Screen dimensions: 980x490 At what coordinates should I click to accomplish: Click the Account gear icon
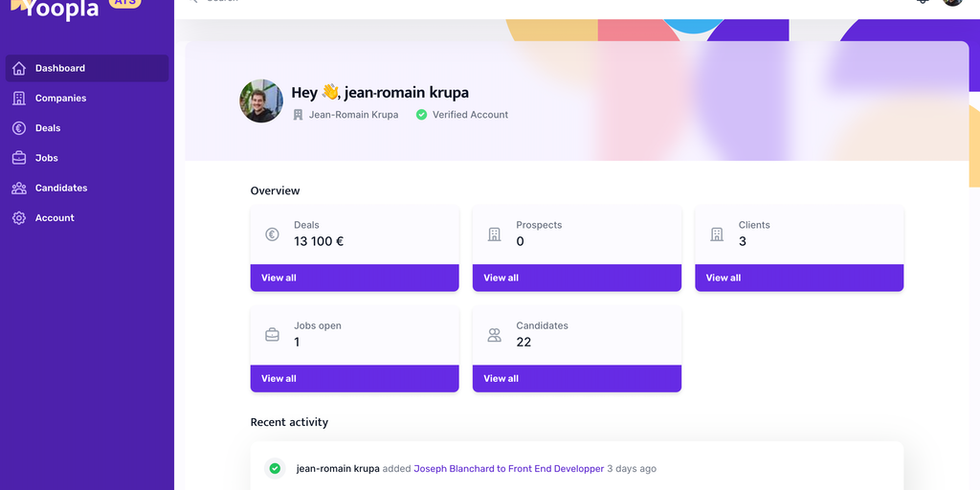[19, 218]
